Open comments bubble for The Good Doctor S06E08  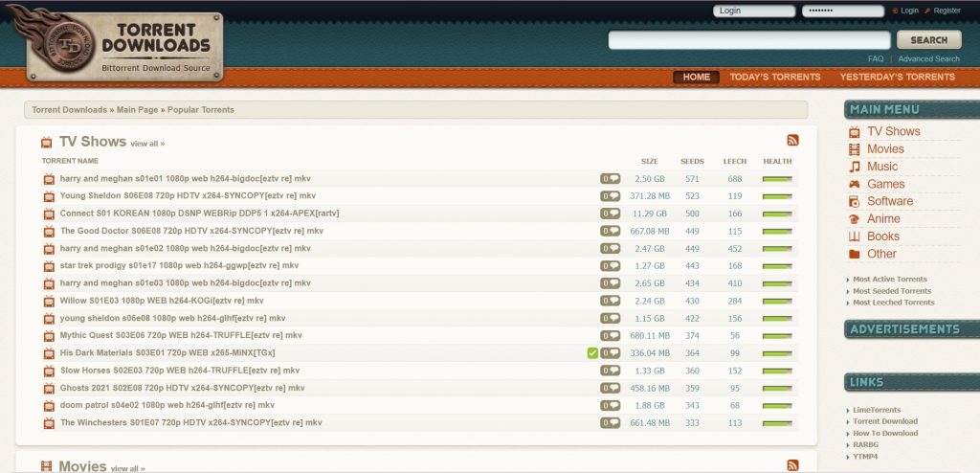(610, 231)
